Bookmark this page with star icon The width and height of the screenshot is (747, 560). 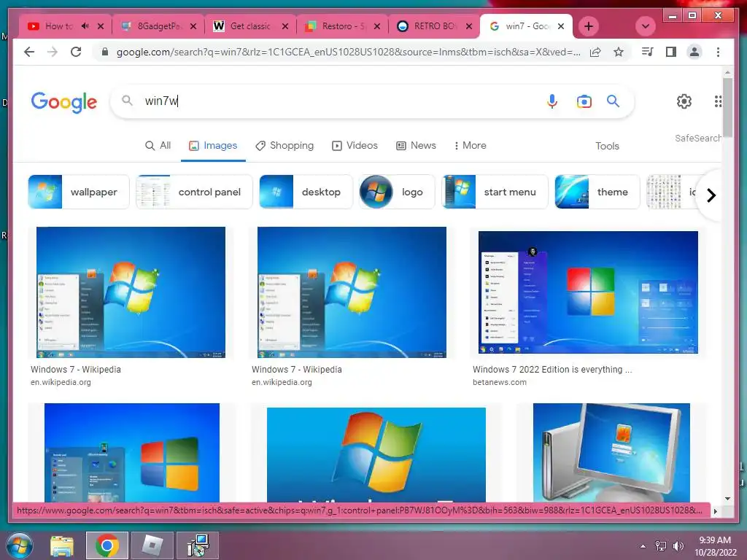619,52
